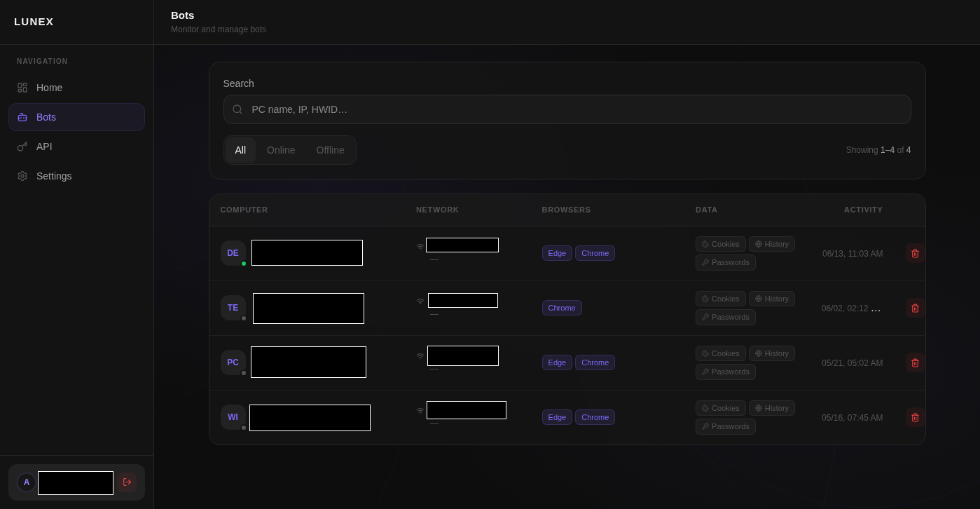The image size is (980, 509).
Task: Click the Edge tag in the WI row
Action: pyautogui.click(x=557, y=417)
